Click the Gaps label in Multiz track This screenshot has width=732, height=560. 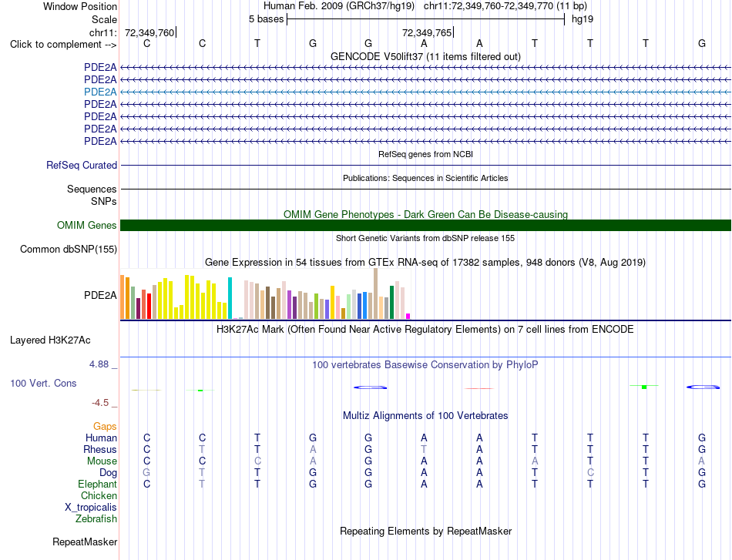pyautogui.click(x=105, y=427)
